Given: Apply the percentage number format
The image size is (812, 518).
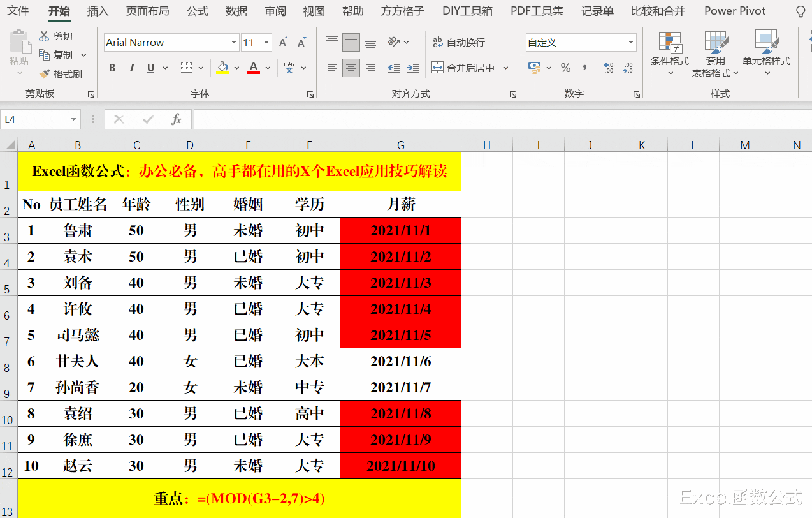Looking at the screenshot, I should [565, 68].
